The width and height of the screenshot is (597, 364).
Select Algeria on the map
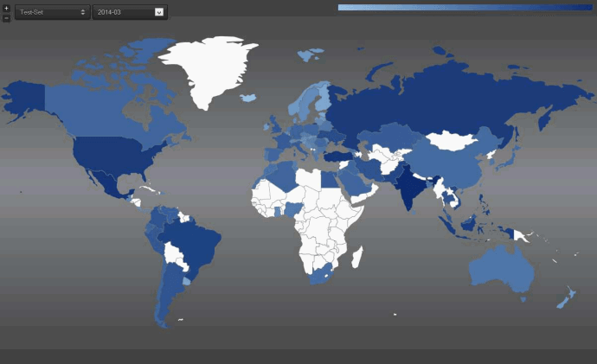(x=282, y=177)
